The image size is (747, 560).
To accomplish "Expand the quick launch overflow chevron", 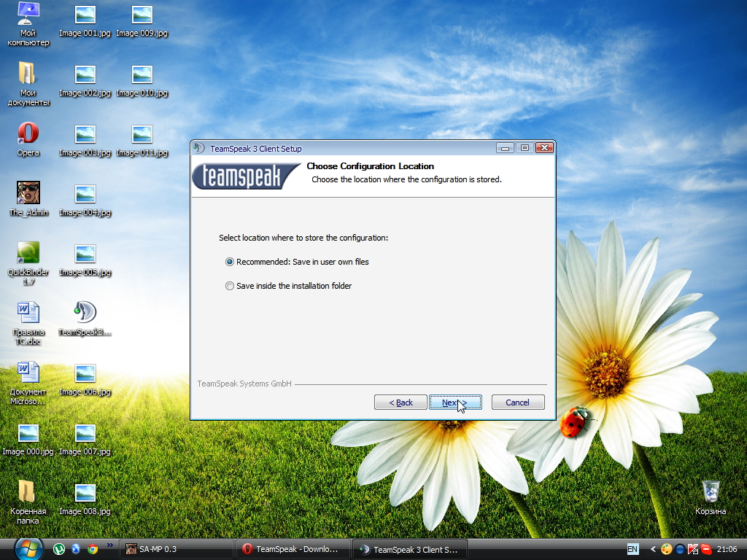I will click(109, 545).
